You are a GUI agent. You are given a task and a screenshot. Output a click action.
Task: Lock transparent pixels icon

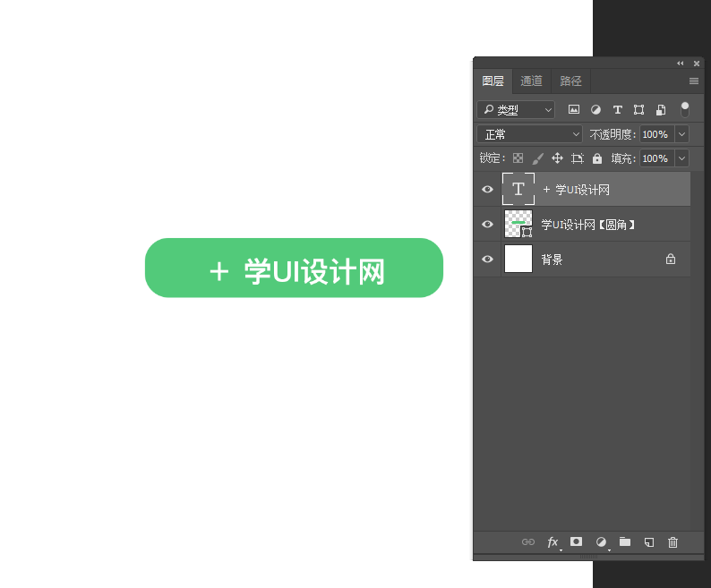pos(518,158)
